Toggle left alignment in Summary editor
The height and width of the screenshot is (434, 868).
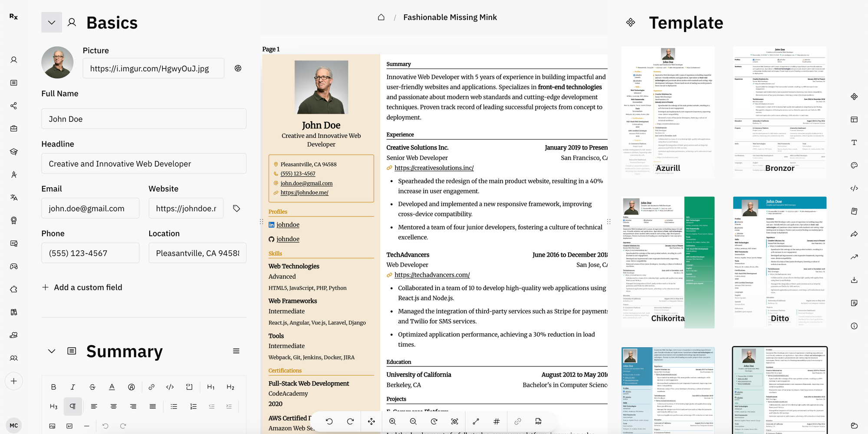[94, 406]
